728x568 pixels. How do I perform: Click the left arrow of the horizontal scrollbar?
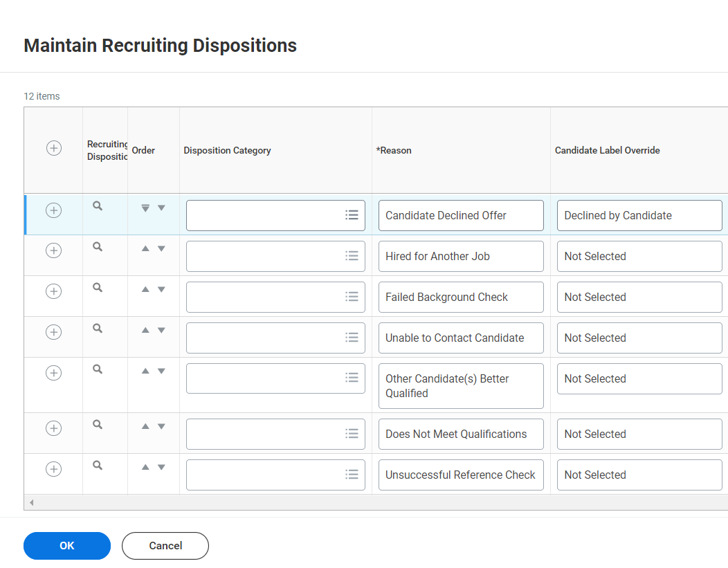pos(31,502)
